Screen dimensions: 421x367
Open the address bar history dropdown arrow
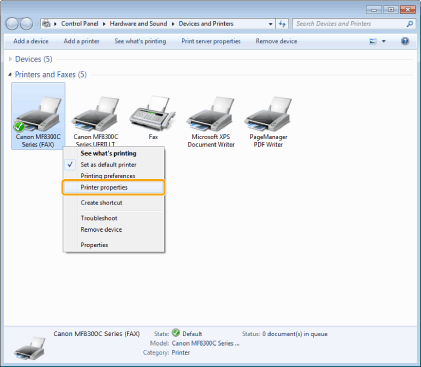pyautogui.click(x=270, y=24)
